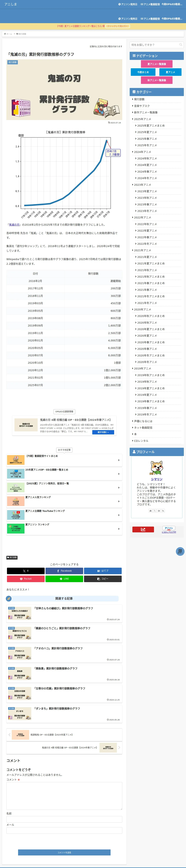The image size is (186, 868).
Task: Click the red chart ranking banner
Action: point(143,529)
